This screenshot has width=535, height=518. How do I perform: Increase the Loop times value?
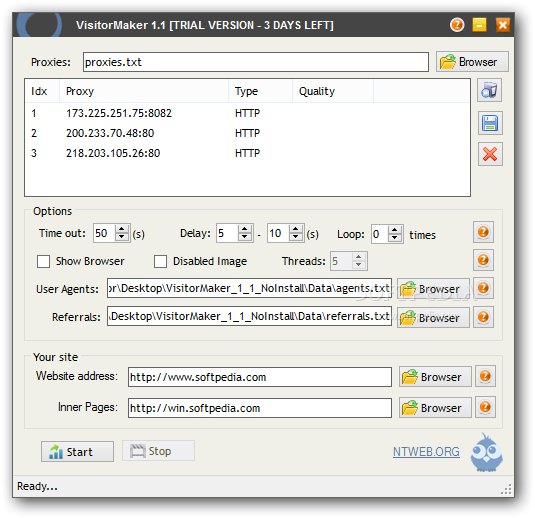(x=395, y=230)
